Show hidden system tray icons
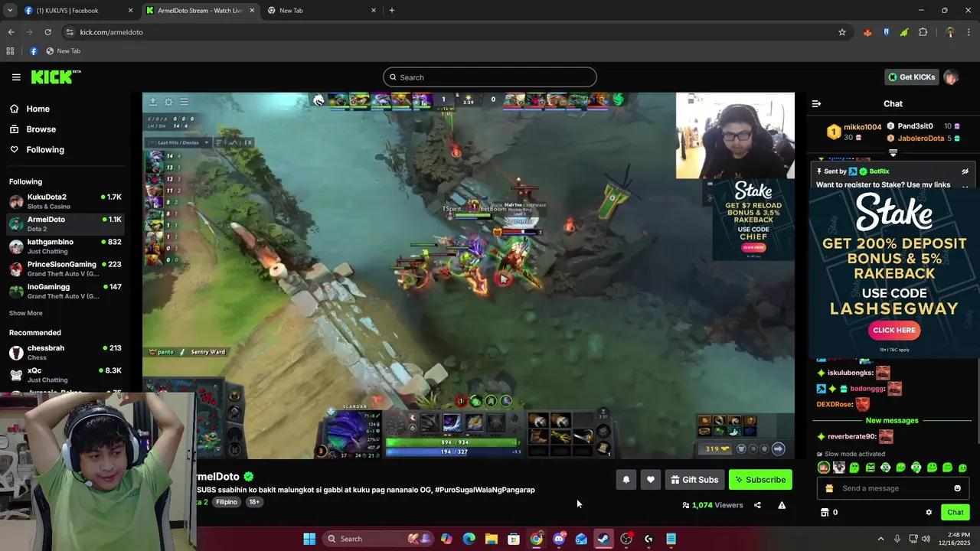The width and height of the screenshot is (980, 551). tap(880, 539)
